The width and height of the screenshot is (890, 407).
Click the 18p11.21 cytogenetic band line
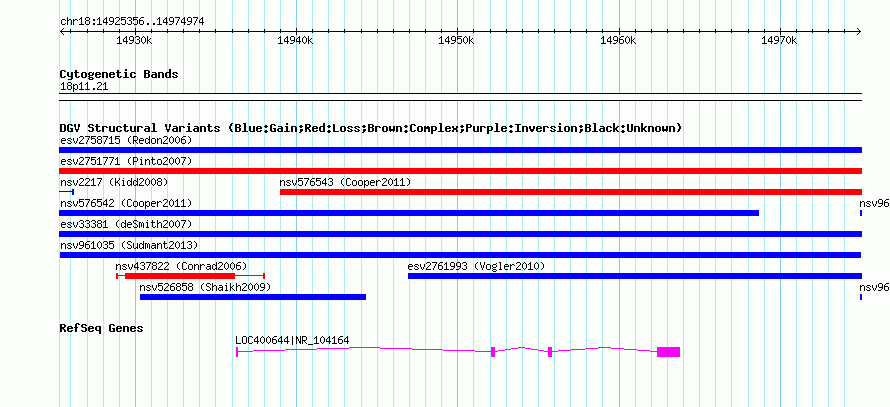coord(460,97)
